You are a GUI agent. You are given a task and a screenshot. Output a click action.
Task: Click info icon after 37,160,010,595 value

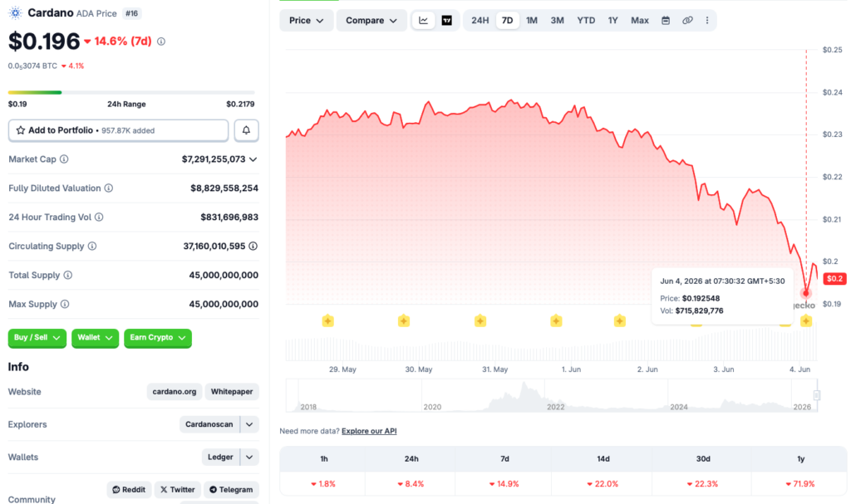[x=253, y=247]
